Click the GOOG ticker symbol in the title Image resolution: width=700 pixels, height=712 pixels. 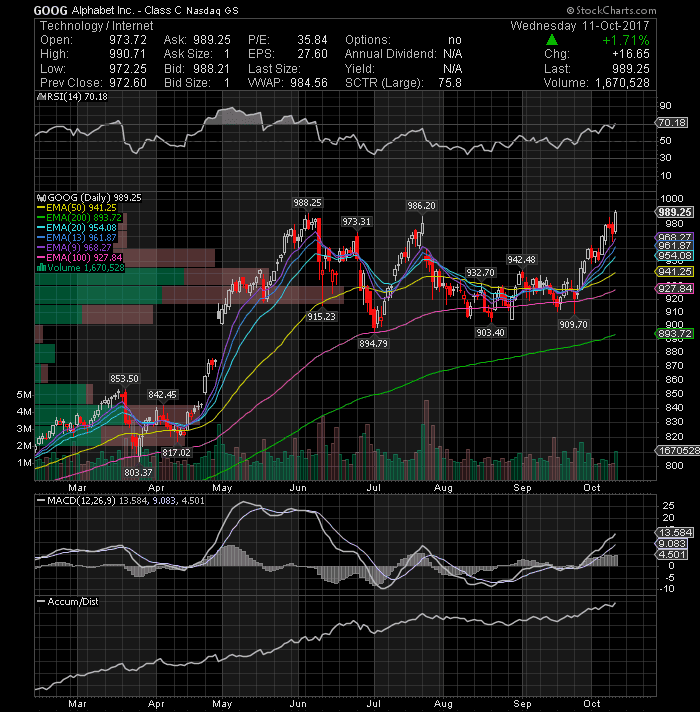click(x=50, y=10)
